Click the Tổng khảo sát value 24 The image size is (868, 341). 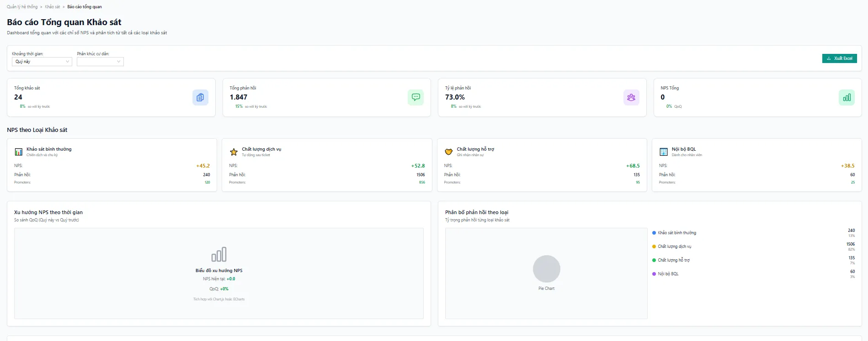(18, 97)
